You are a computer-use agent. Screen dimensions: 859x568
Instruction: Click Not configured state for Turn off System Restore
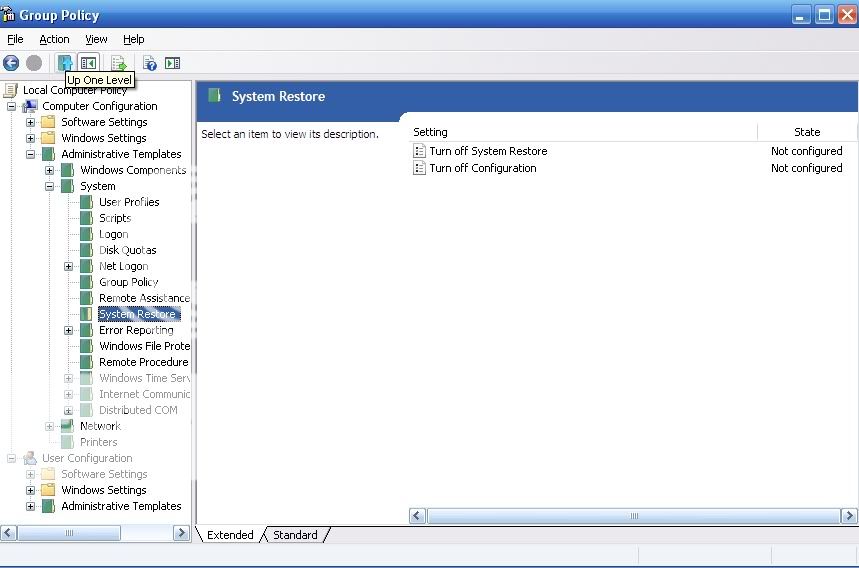click(x=806, y=151)
